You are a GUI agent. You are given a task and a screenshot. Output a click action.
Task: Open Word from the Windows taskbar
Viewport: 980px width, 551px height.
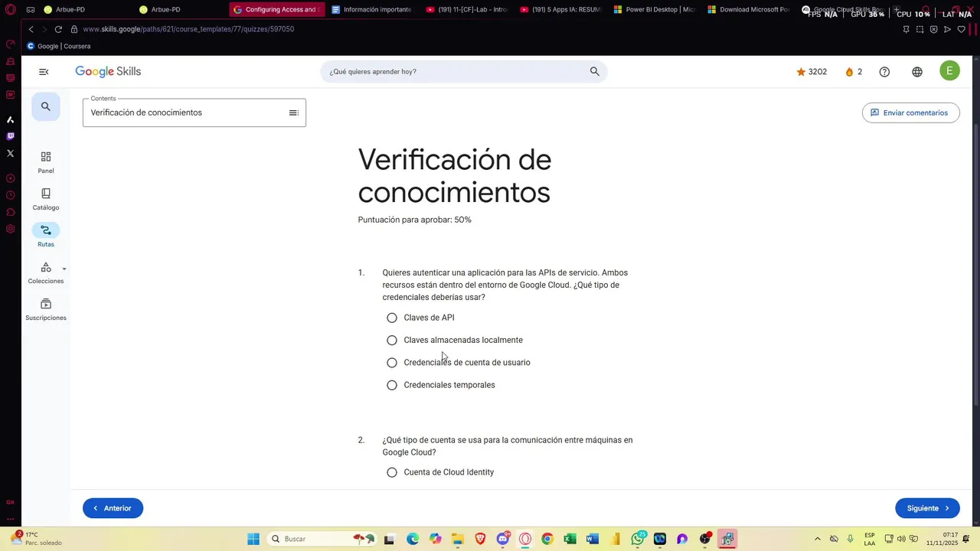tap(592, 539)
